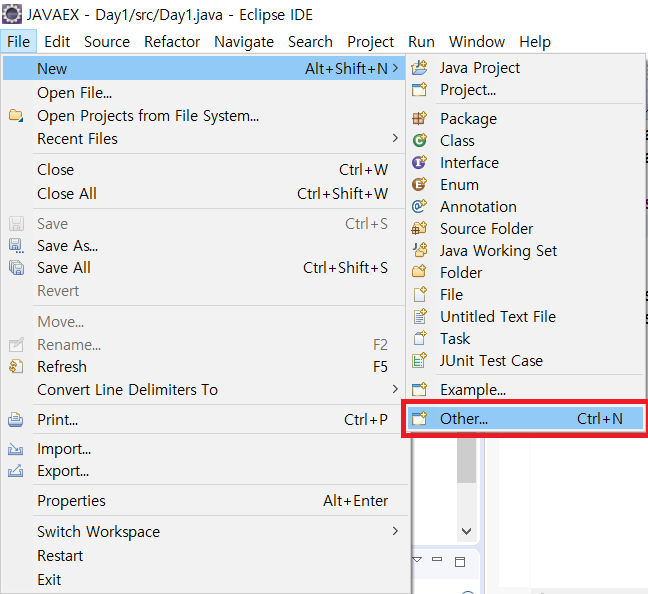Click the green Class icon
This screenshot has height=594, width=648.
point(419,141)
